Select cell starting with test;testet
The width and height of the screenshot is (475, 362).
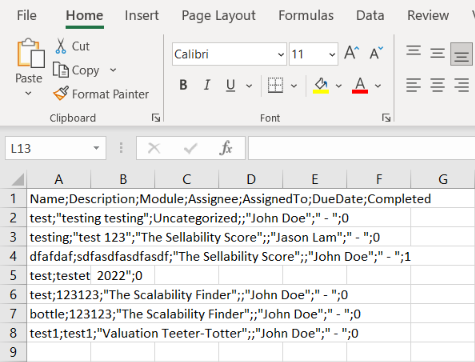59,275
